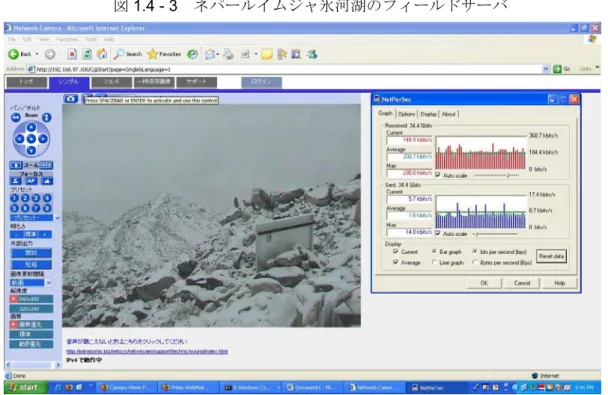This screenshot has height=395, width=608.
Task: Expand the address bar history dropdown
Action: pyautogui.click(x=546, y=69)
